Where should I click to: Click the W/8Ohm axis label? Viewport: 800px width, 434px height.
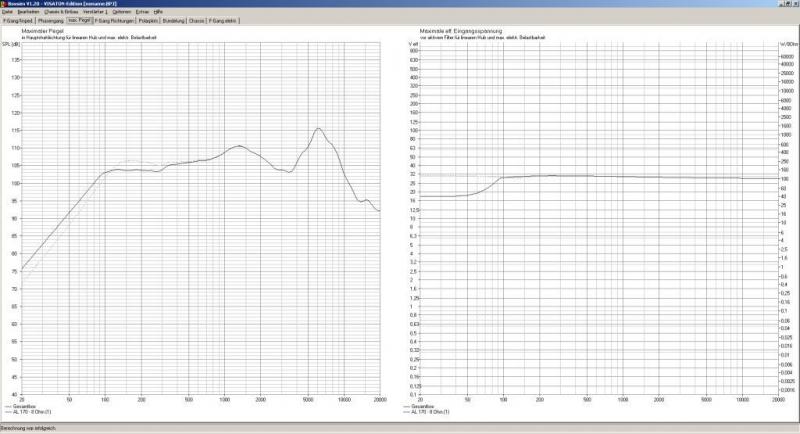click(x=788, y=44)
